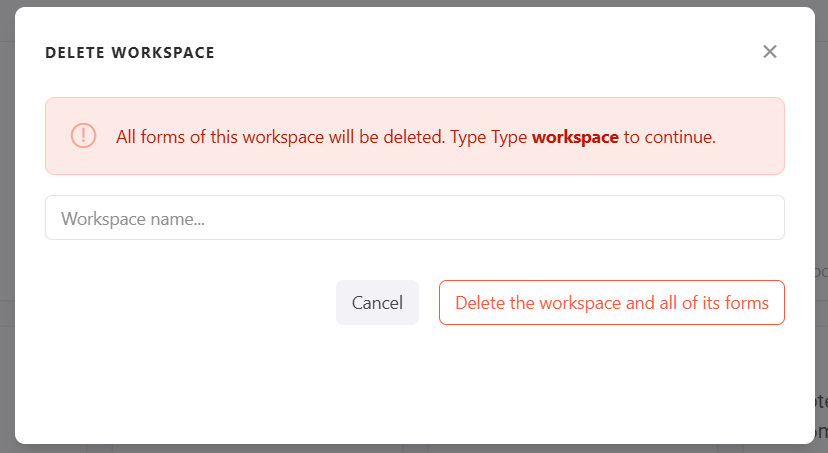Confirm deletion with the red outlined button
Screen dimensions: 828x453
611,303
